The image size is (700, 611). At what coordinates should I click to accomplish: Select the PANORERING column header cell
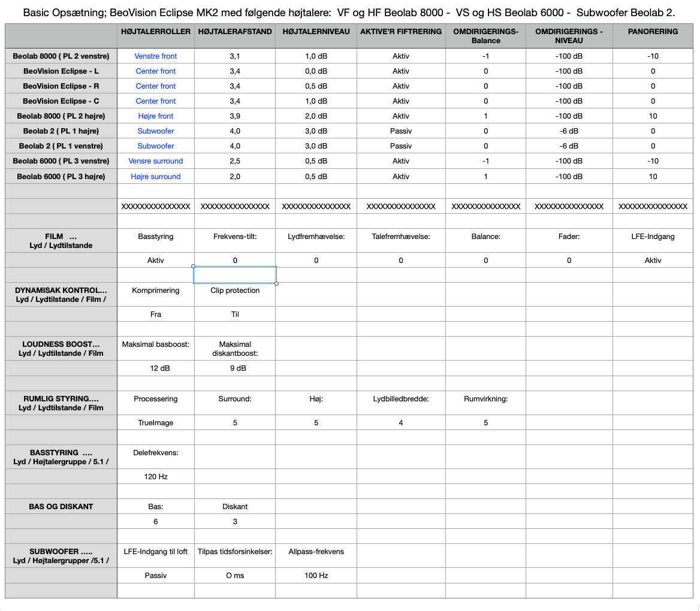[x=653, y=32]
